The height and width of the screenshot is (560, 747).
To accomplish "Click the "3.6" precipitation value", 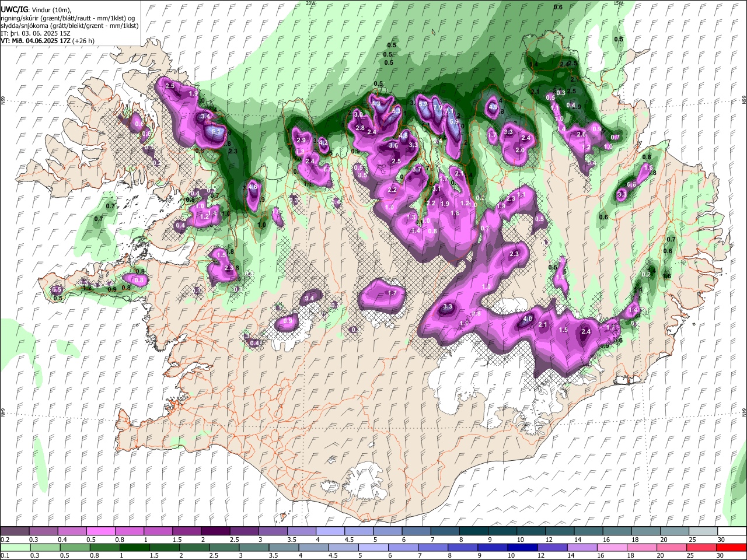I will click(x=393, y=146).
